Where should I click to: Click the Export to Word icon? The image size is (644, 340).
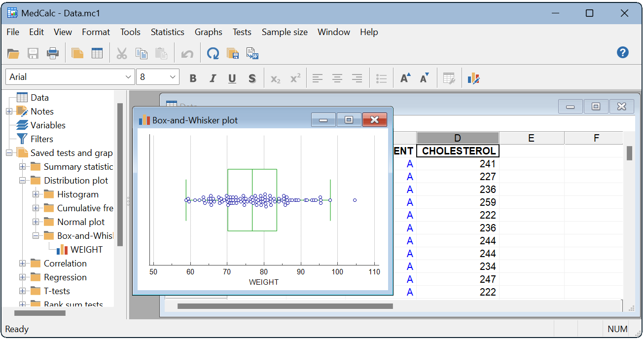(252, 53)
